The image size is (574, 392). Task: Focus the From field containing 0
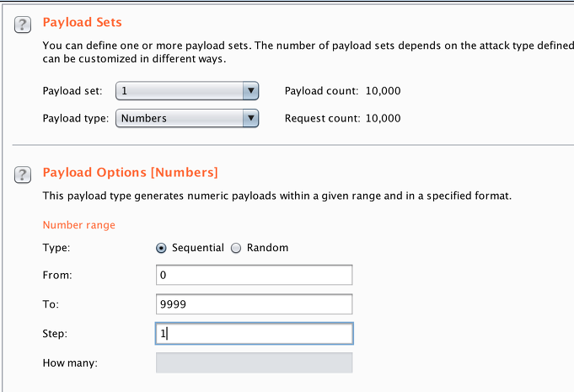pyautogui.click(x=254, y=275)
